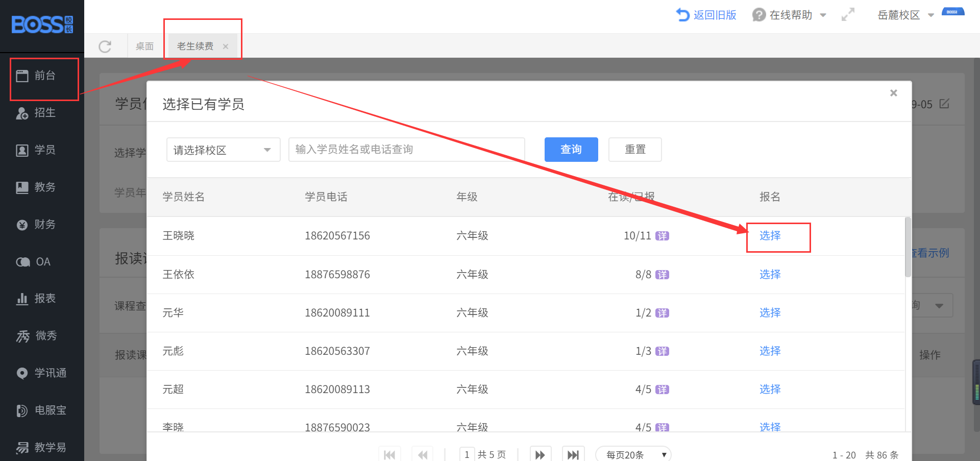Switch to the 桌面 tab

pyautogui.click(x=144, y=46)
